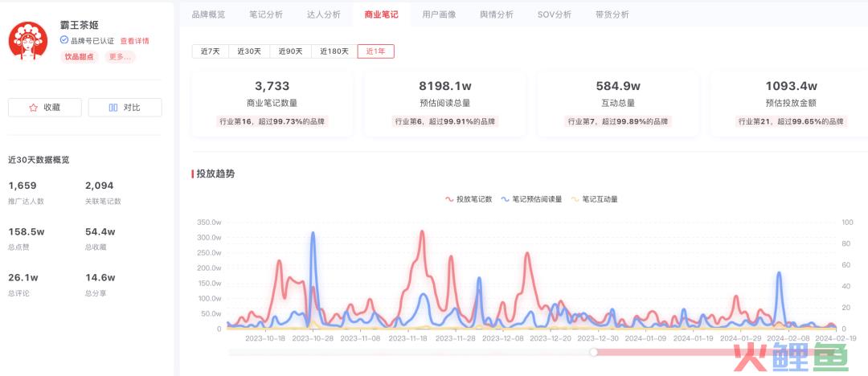Click the 总分享 value 14.6w
The width and height of the screenshot is (868, 376).
[100, 277]
